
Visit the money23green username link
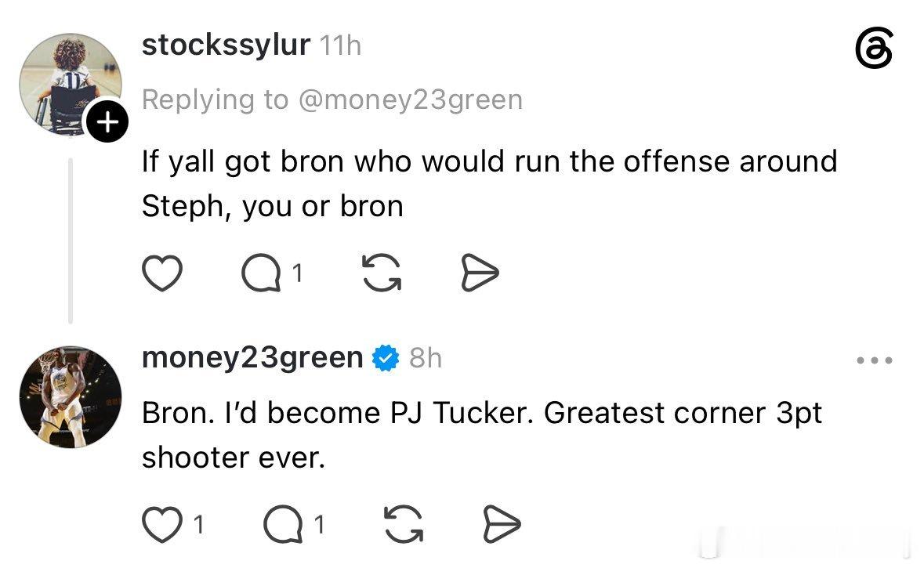(252, 357)
